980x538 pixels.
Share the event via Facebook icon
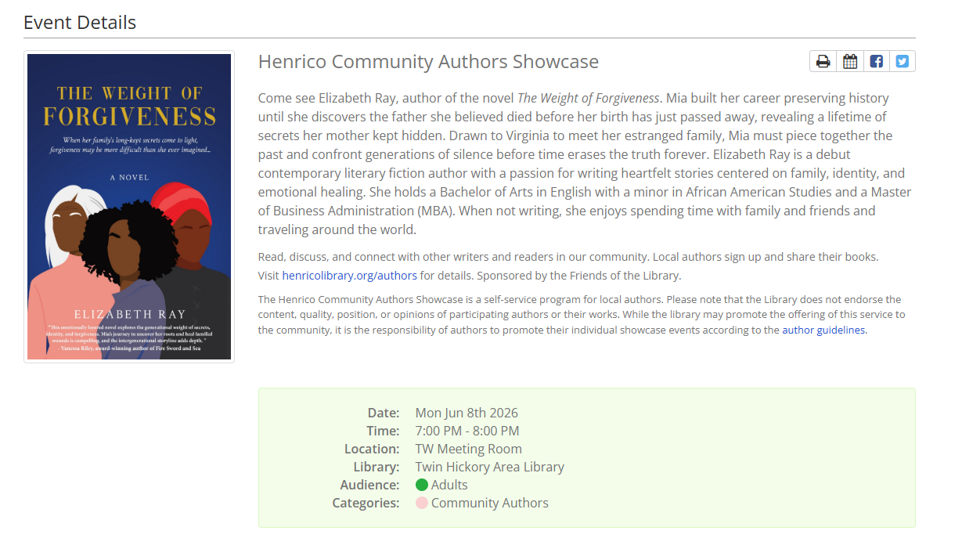(x=877, y=61)
